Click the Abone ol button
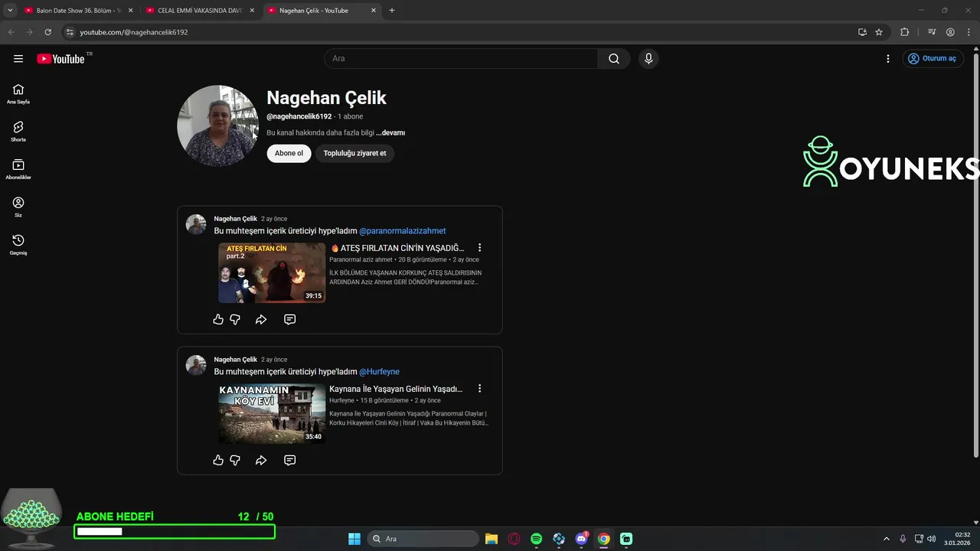 tap(289, 153)
